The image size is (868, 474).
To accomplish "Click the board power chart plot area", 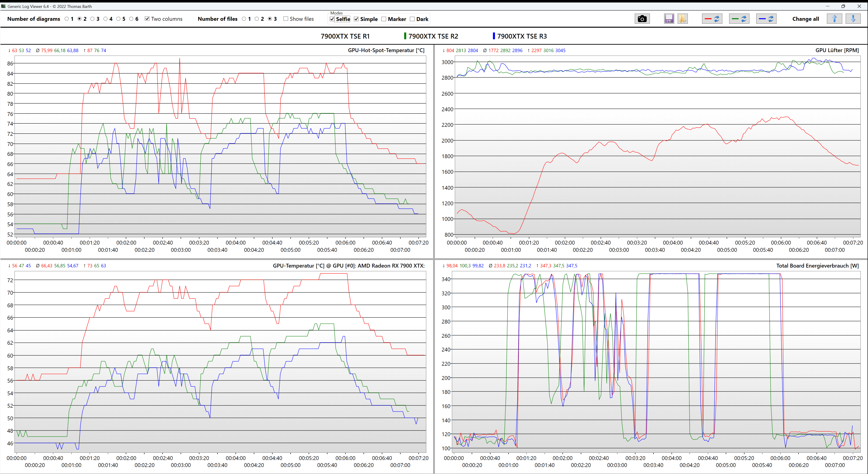I will 656,362.
